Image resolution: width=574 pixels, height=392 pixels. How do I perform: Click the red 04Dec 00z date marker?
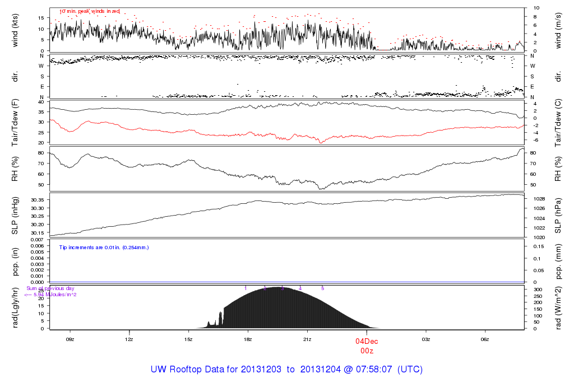coord(367,346)
